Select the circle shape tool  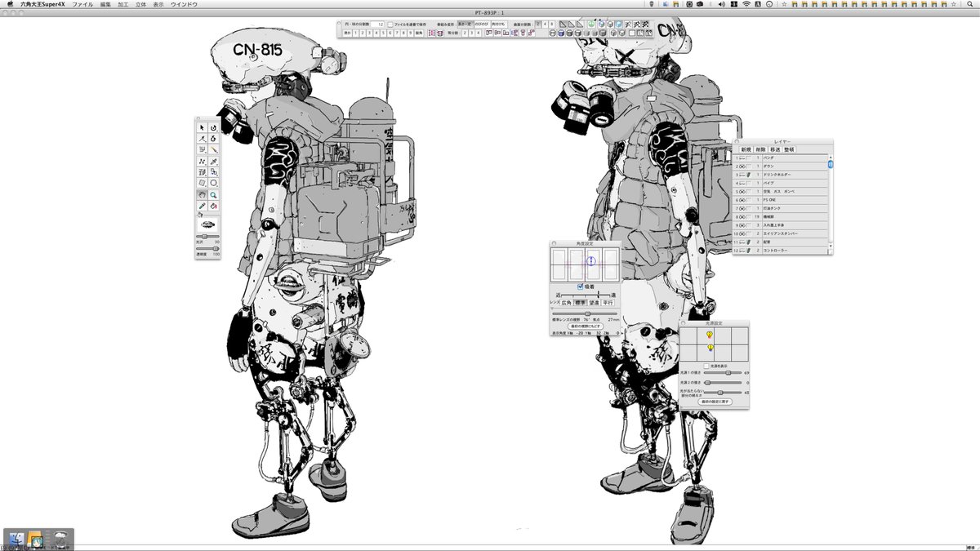pos(213,182)
